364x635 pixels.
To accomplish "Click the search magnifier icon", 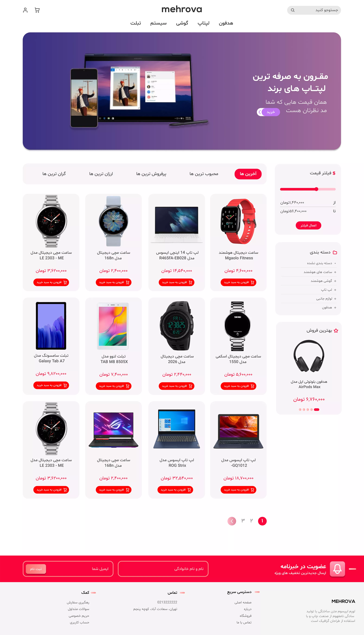I will pyautogui.click(x=293, y=10).
